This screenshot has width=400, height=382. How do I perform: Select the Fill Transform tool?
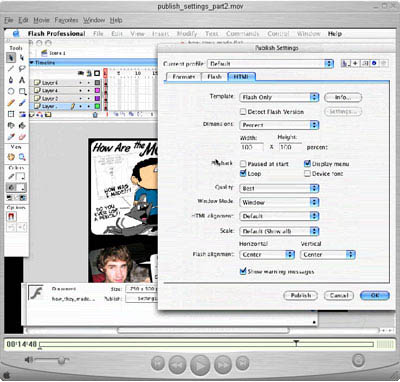click(x=22, y=114)
